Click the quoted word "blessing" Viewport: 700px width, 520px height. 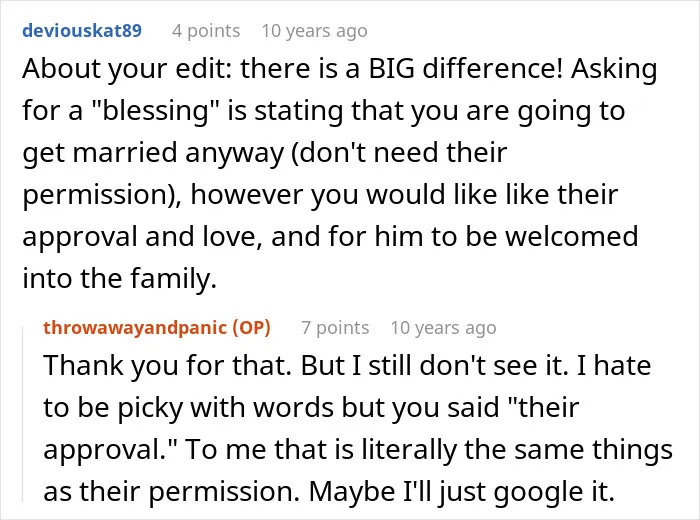coord(150,111)
